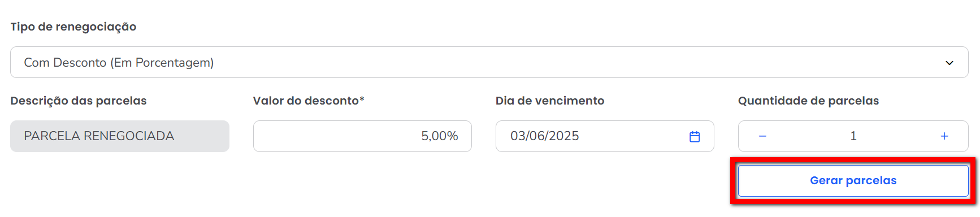Increase installments with the plus icon
The image size is (980, 217).
point(944,136)
